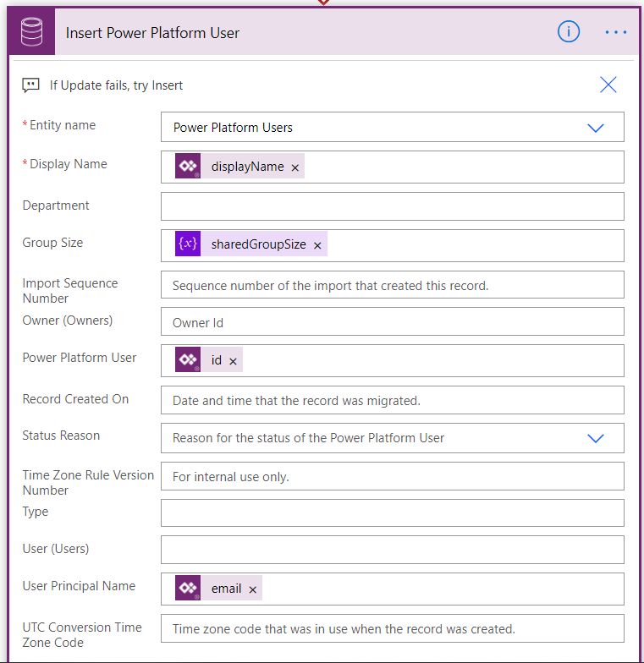This screenshot has height=663, width=644.
Task: Select the email token text
Action: tap(227, 589)
